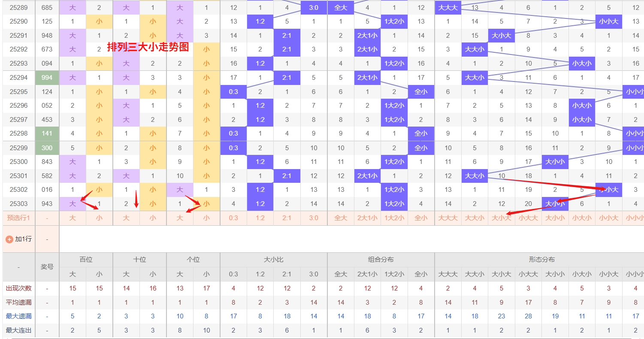
Task: Toggle 0:3 in the 预选行1 row
Action: pos(233,218)
